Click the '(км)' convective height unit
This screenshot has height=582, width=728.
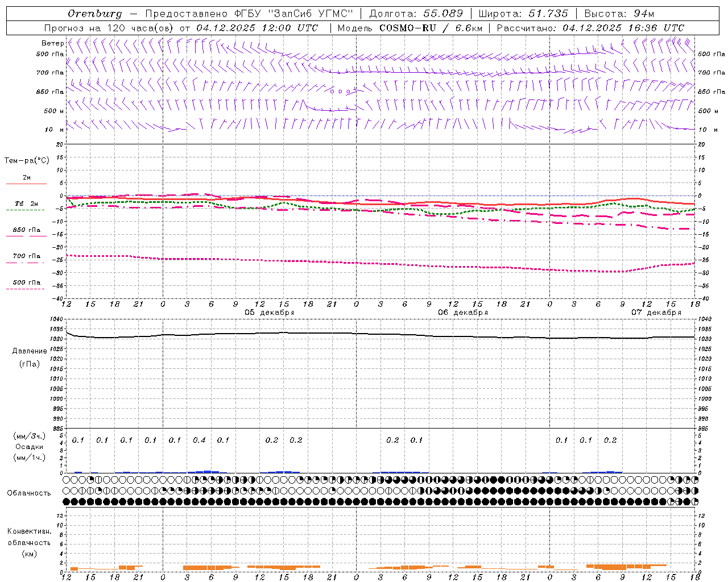pos(30,554)
